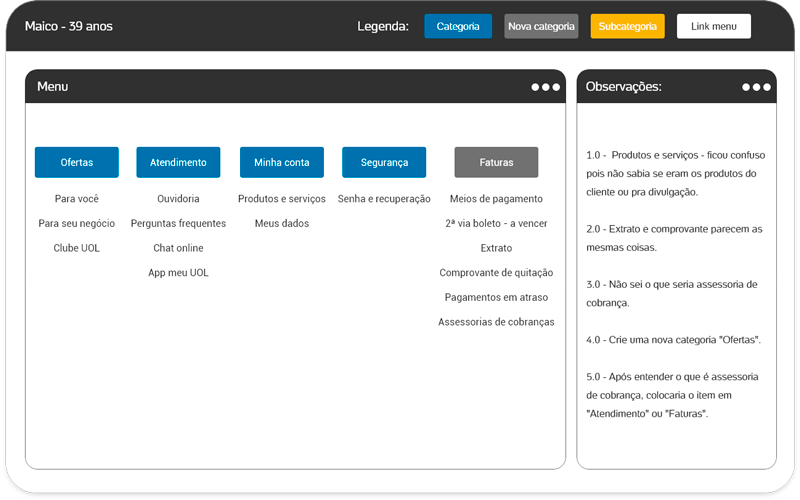The height and width of the screenshot is (500, 800).
Task: Open Meios de pagamento link
Action: (496, 199)
